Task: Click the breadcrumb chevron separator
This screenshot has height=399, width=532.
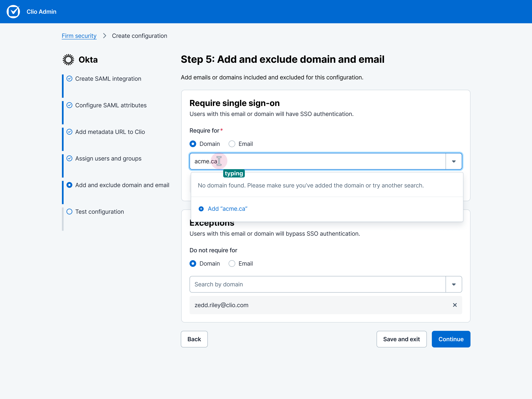Action: pyautogui.click(x=104, y=36)
